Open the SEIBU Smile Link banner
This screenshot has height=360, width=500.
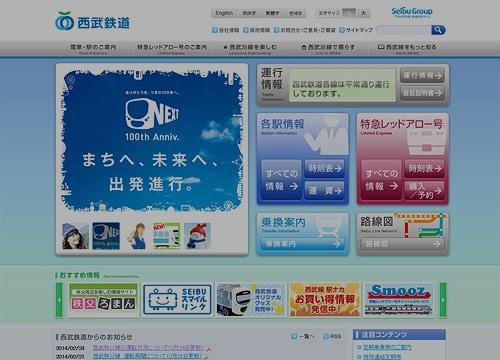click(177, 300)
